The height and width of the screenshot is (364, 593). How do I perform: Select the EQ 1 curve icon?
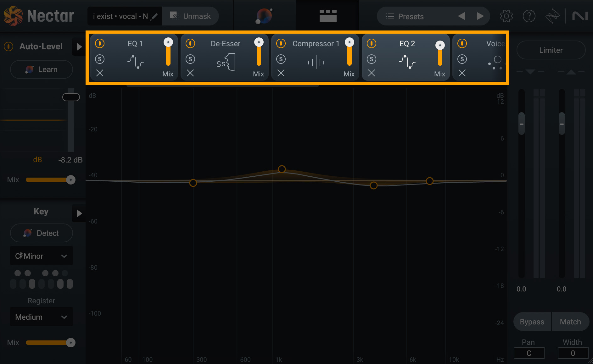click(135, 61)
